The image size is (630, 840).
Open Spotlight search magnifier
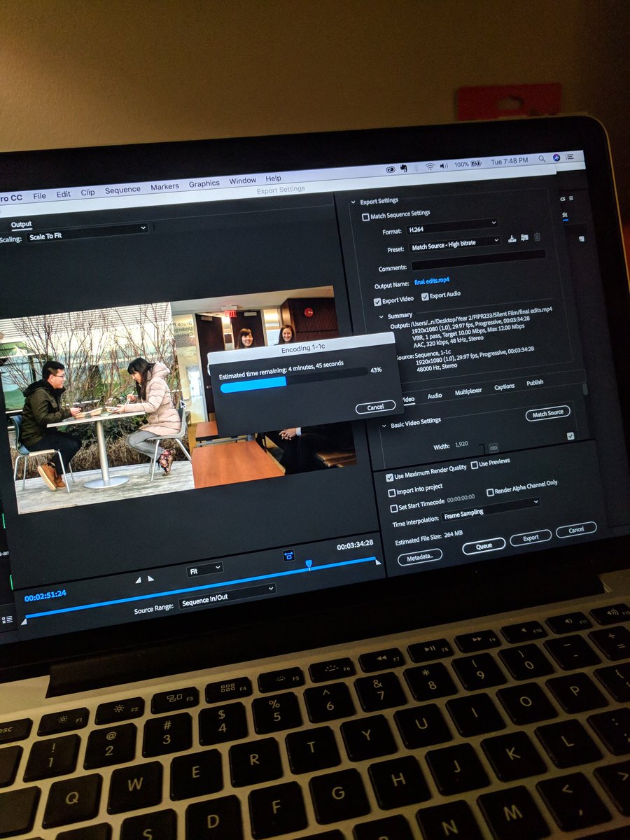(542, 159)
